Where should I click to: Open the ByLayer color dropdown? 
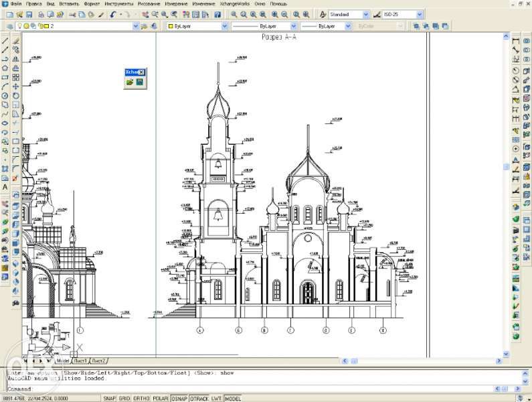coord(223,26)
